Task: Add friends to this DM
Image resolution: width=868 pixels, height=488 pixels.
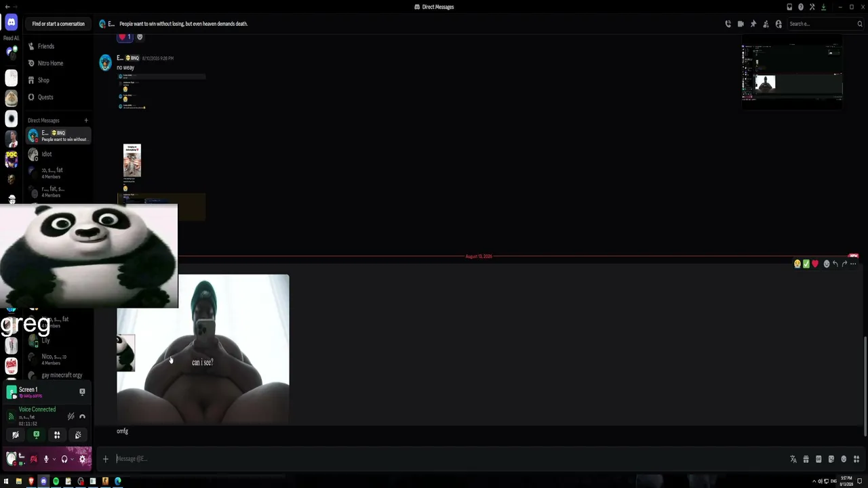Action: click(x=766, y=24)
